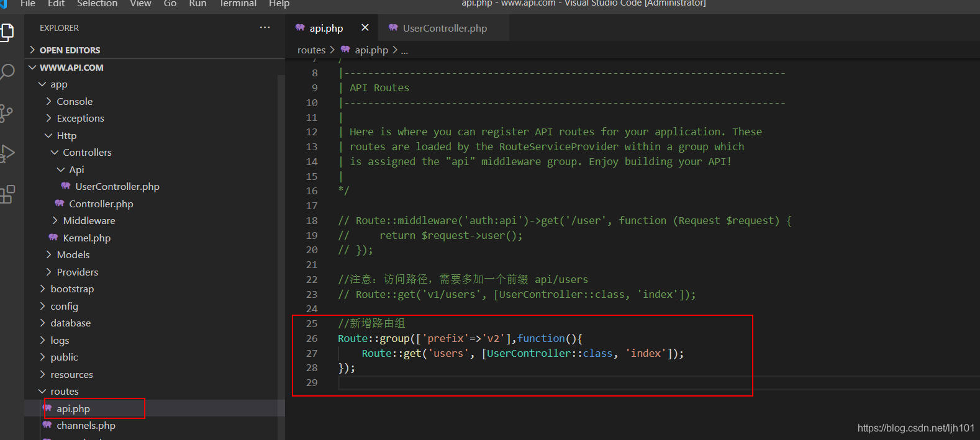Open the Explorer view in the activity bar
This screenshot has height=440, width=980.
click(7, 32)
